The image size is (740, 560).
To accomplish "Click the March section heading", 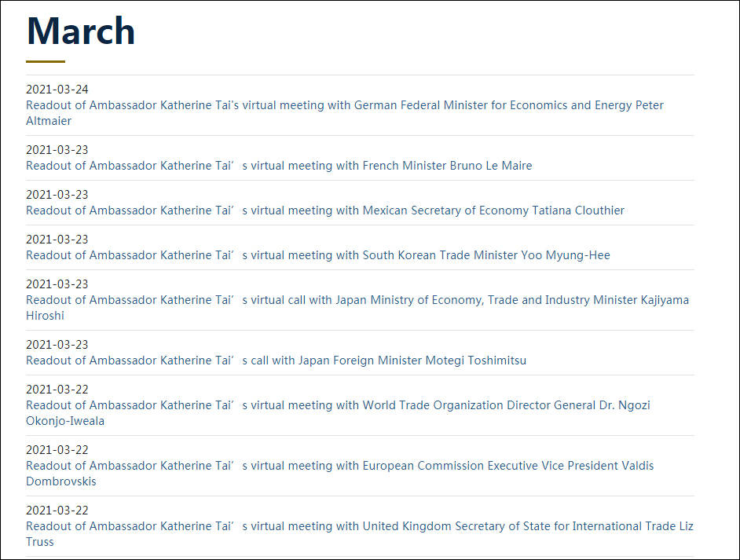I will pyautogui.click(x=81, y=31).
